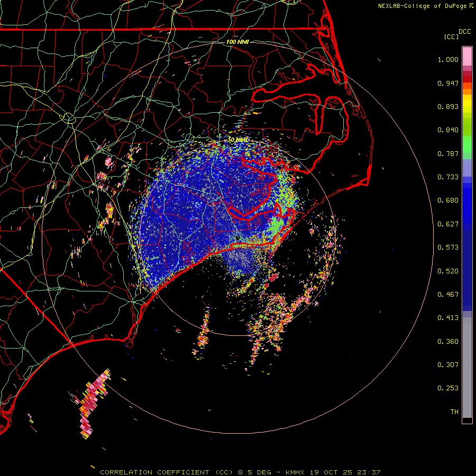Click the 100 NMI range ring label
476x476 pixels.
tap(237, 42)
